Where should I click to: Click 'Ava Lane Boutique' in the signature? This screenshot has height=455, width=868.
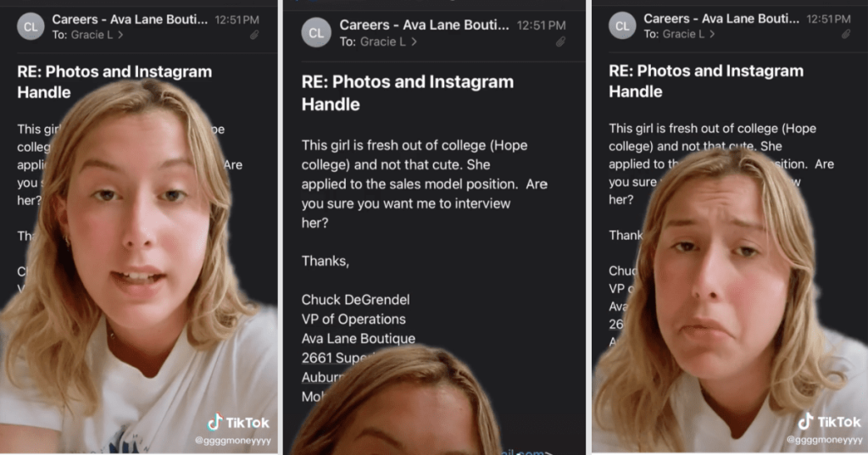[x=359, y=338]
